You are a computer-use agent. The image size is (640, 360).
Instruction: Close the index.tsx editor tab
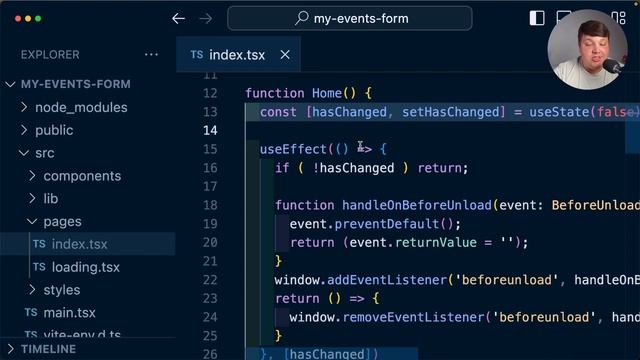pos(285,55)
